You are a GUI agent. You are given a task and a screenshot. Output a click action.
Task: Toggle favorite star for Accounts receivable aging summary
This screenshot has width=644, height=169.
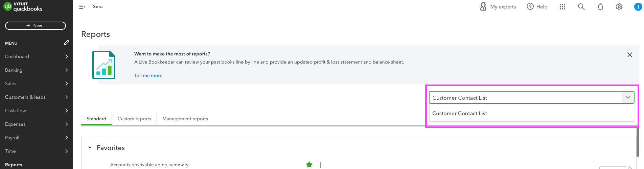tap(309, 165)
